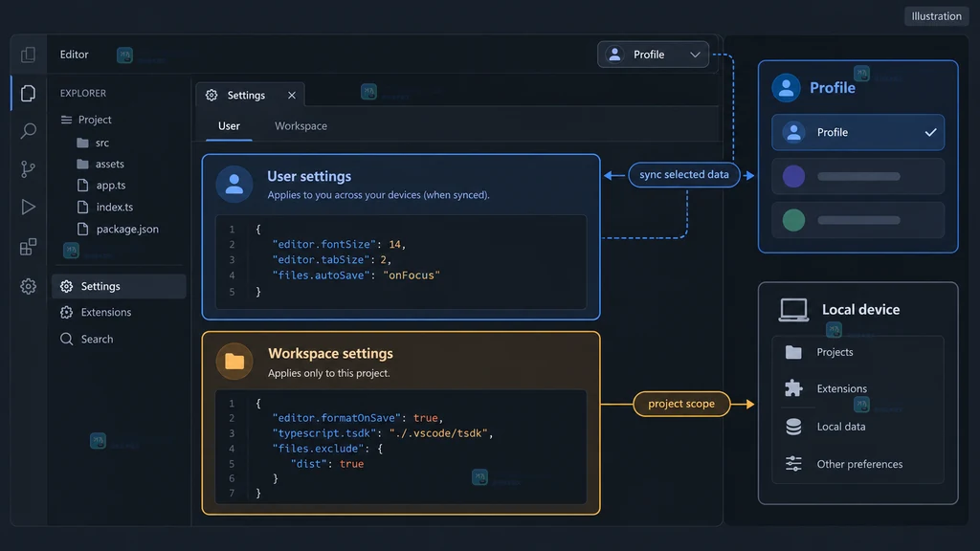Click the User settings avatar icon

pyautogui.click(x=234, y=184)
